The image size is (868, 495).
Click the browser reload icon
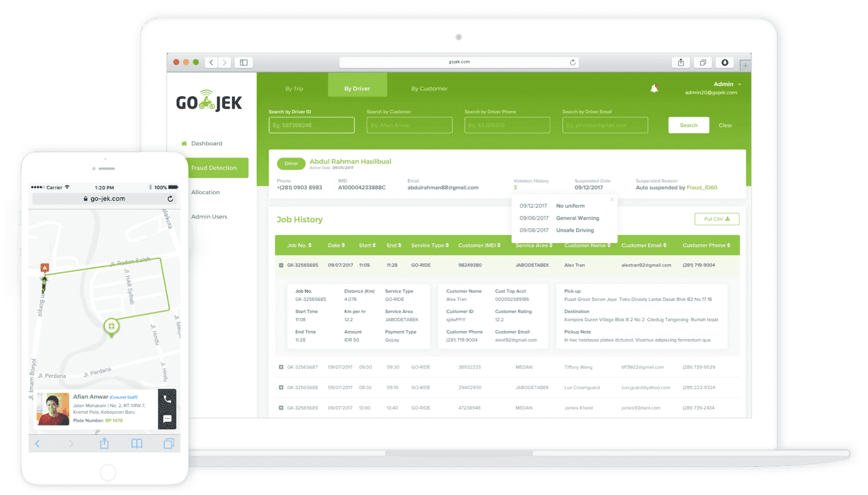pyautogui.click(x=572, y=62)
